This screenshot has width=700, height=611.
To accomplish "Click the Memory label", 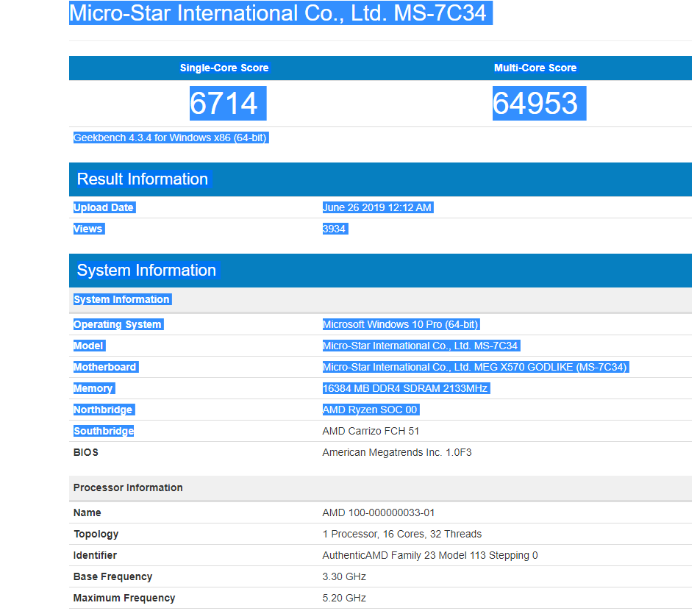I will coord(94,389).
